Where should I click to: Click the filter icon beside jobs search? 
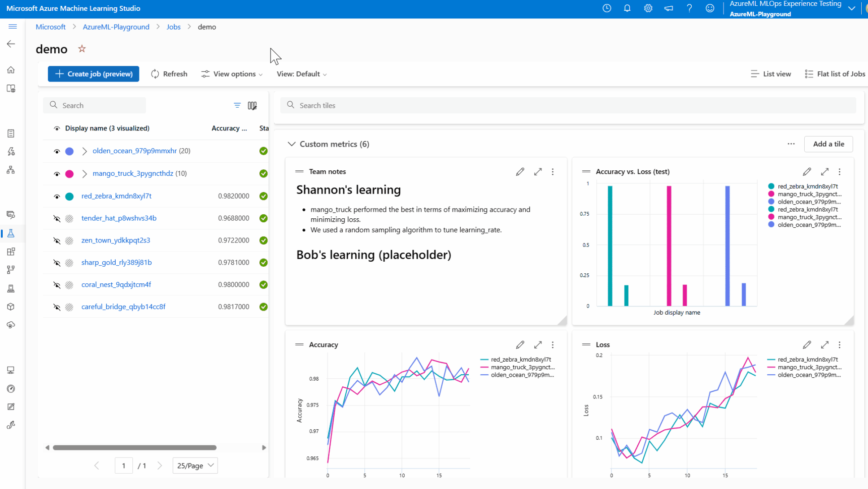pos(237,105)
